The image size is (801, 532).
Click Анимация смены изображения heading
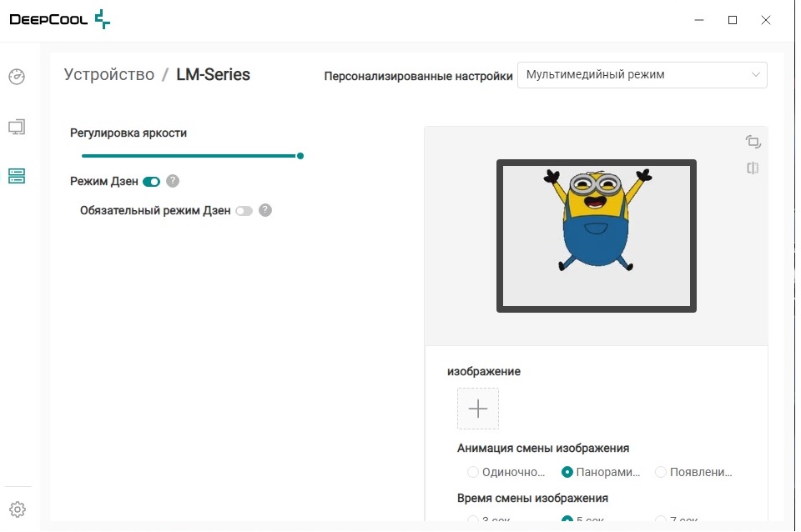[x=543, y=448]
